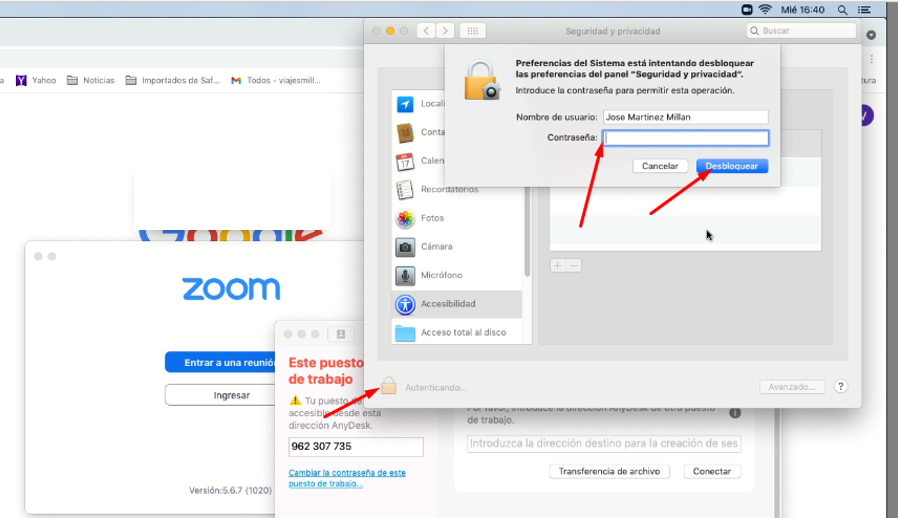
Task: Select Cámara in the privacy list
Action: pyautogui.click(x=457, y=247)
